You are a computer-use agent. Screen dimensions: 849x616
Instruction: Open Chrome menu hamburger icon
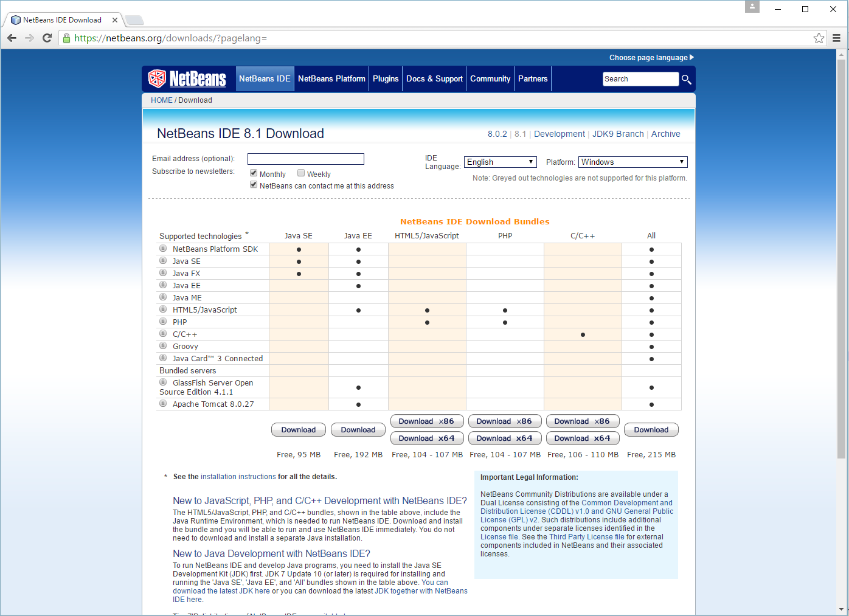[837, 38]
